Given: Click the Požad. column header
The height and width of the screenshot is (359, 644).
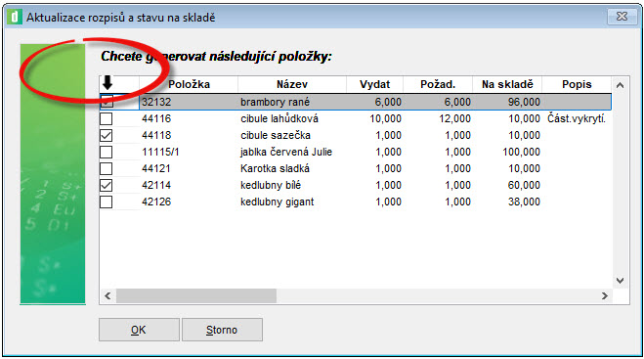Looking at the screenshot, I should click(x=438, y=84).
